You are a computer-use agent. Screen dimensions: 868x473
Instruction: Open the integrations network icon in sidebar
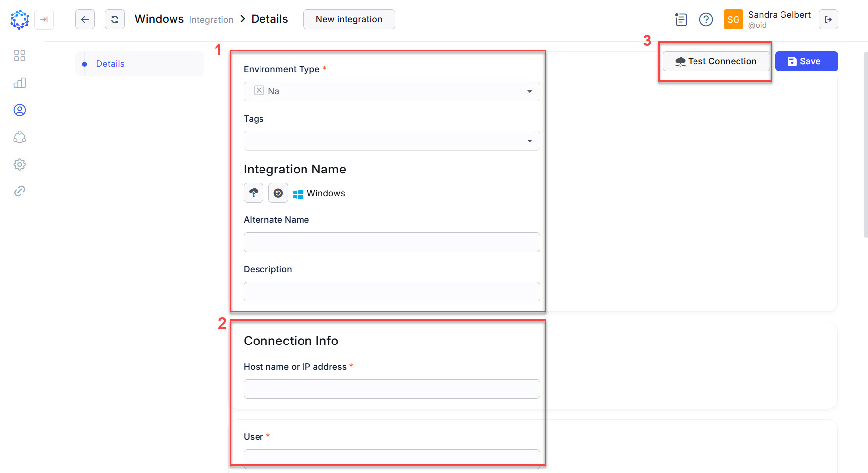click(x=20, y=137)
